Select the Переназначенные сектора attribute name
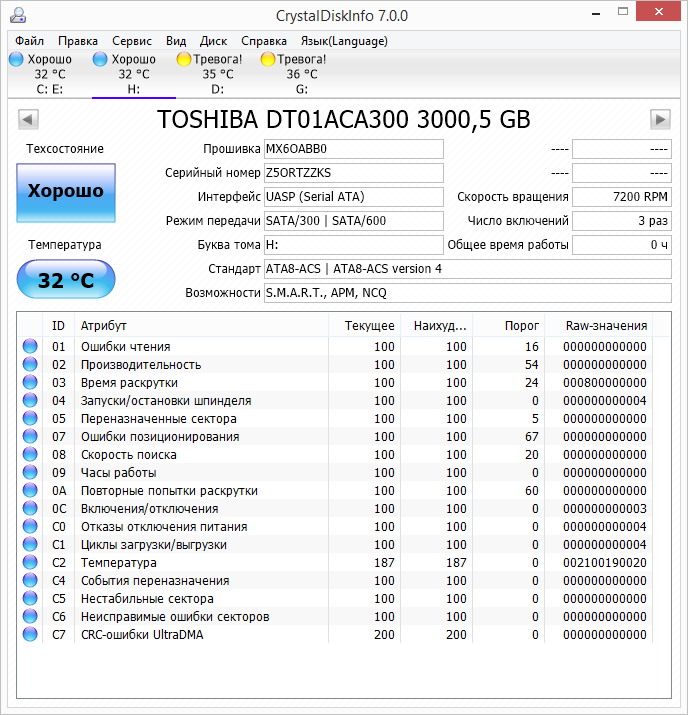 pyautogui.click(x=159, y=419)
